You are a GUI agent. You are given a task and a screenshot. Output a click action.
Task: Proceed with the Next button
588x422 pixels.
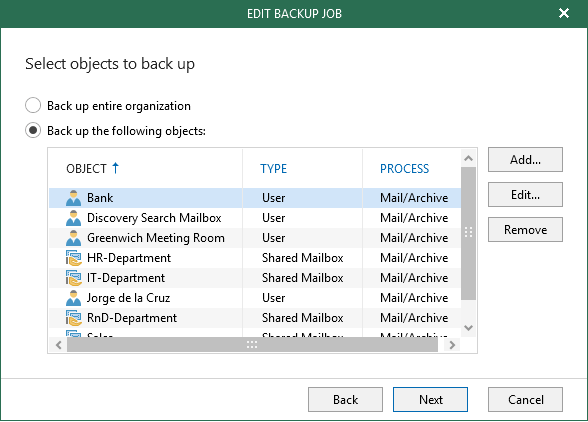point(430,399)
